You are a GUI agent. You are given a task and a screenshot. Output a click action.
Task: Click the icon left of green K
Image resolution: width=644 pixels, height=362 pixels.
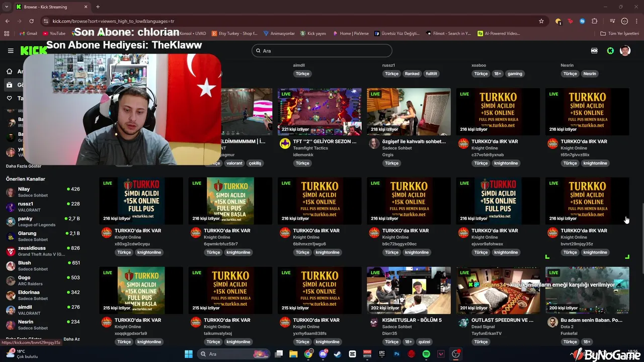click(x=594, y=51)
